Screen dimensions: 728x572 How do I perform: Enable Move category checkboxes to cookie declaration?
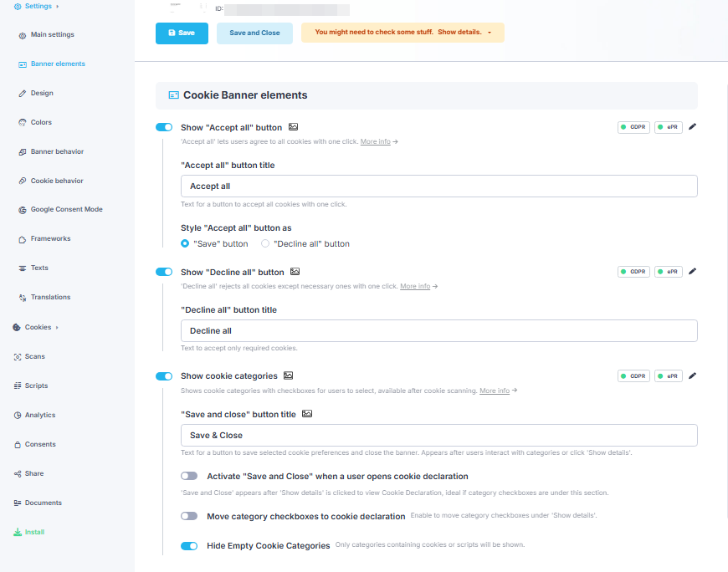(189, 516)
